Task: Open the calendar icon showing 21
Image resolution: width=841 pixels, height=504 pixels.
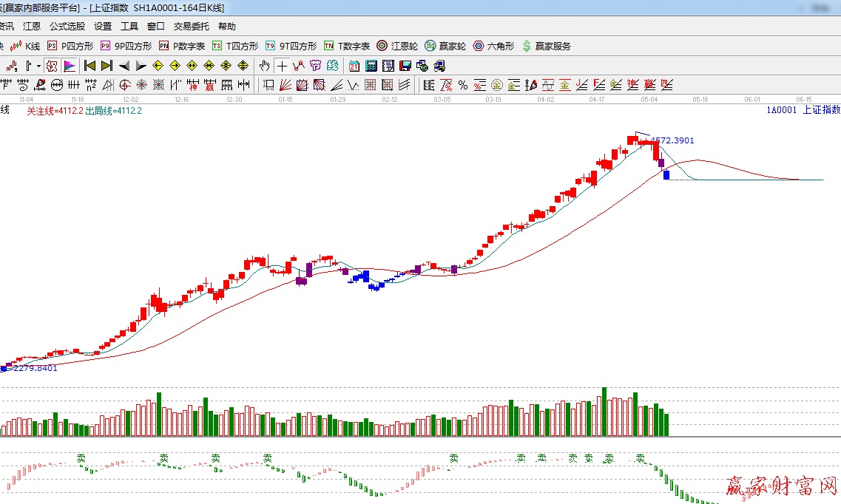Action: click(354, 66)
